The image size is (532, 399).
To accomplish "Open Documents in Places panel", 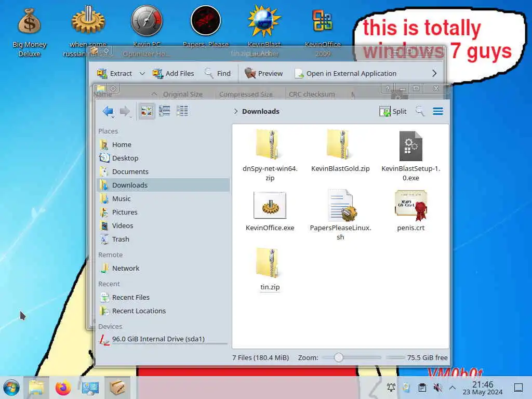I will pyautogui.click(x=163, y=171).
